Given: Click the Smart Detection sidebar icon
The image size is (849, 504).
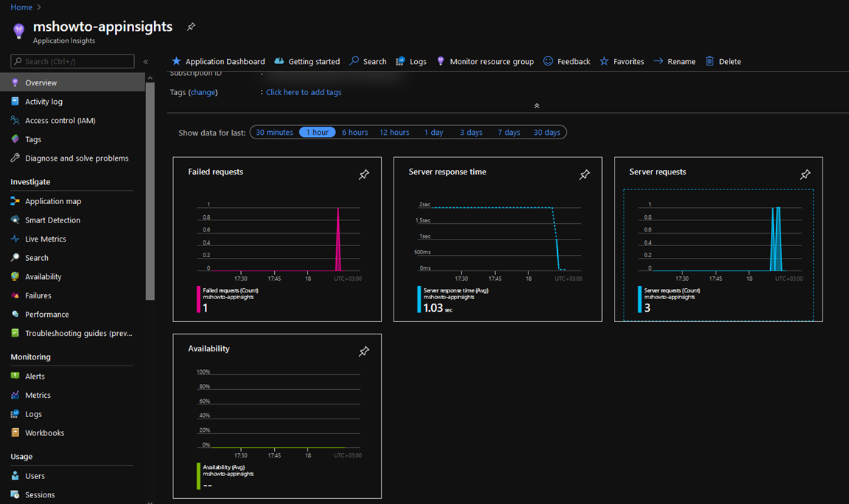Looking at the screenshot, I should coord(15,220).
